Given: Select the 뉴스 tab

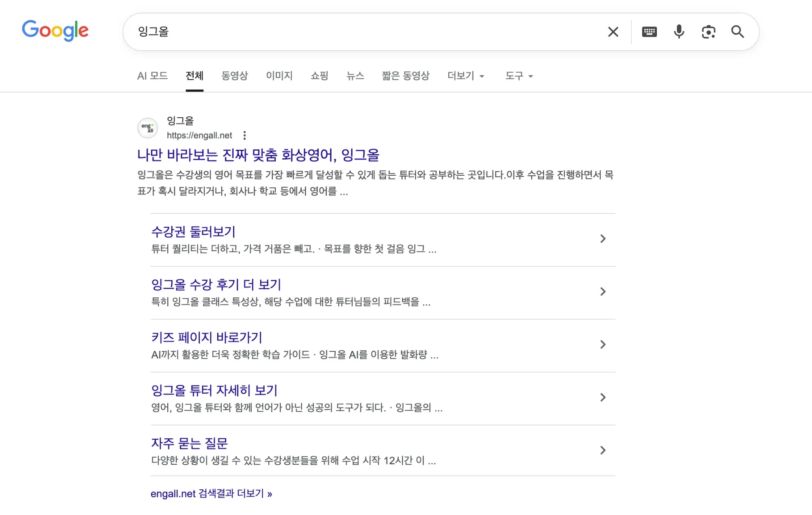Looking at the screenshot, I should click(355, 76).
